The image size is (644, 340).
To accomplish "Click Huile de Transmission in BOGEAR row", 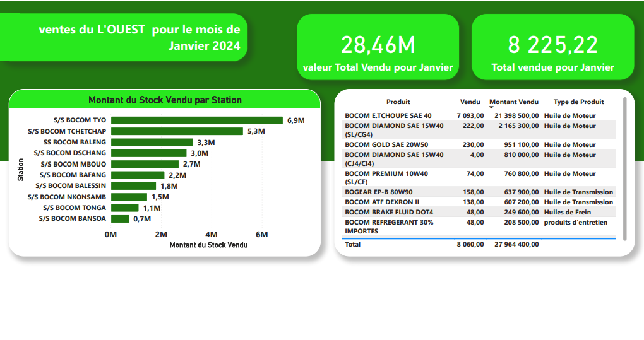I will [x=578, y=192].
